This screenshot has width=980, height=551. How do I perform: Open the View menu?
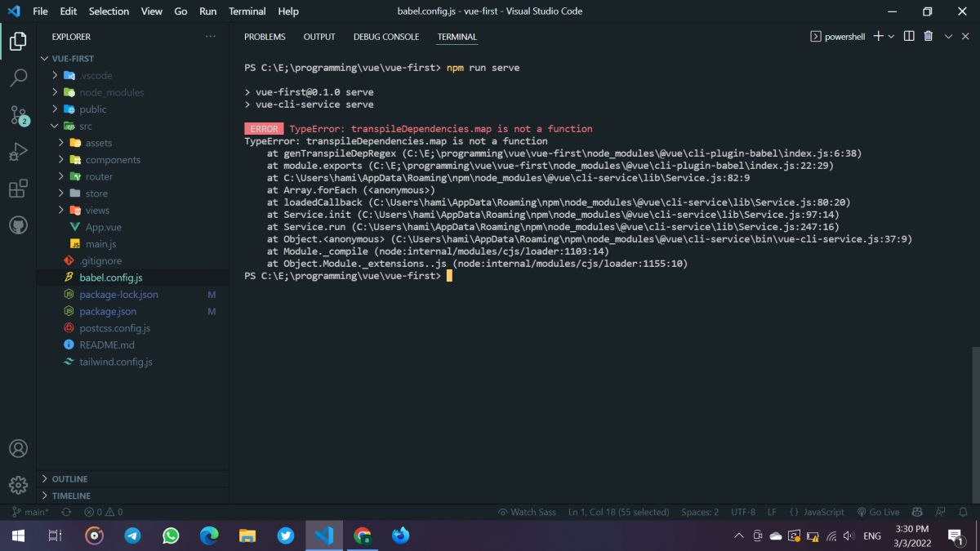click(151, 11)
